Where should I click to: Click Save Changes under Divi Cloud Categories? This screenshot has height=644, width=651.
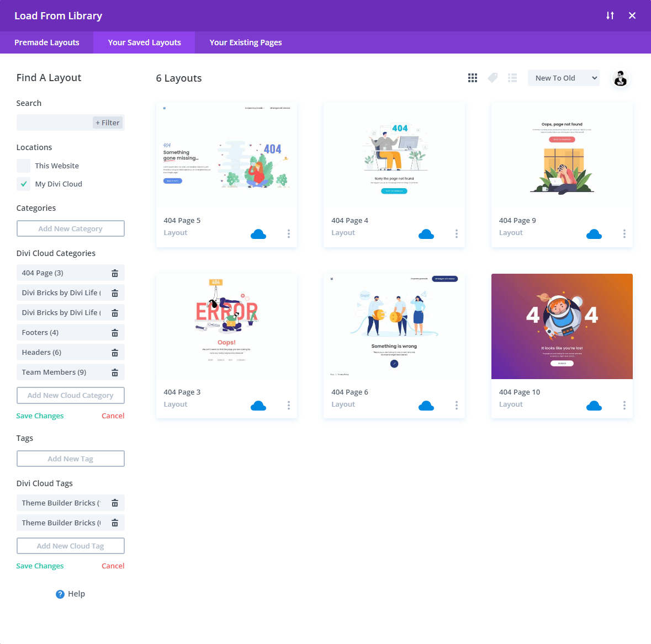[40, 416]
